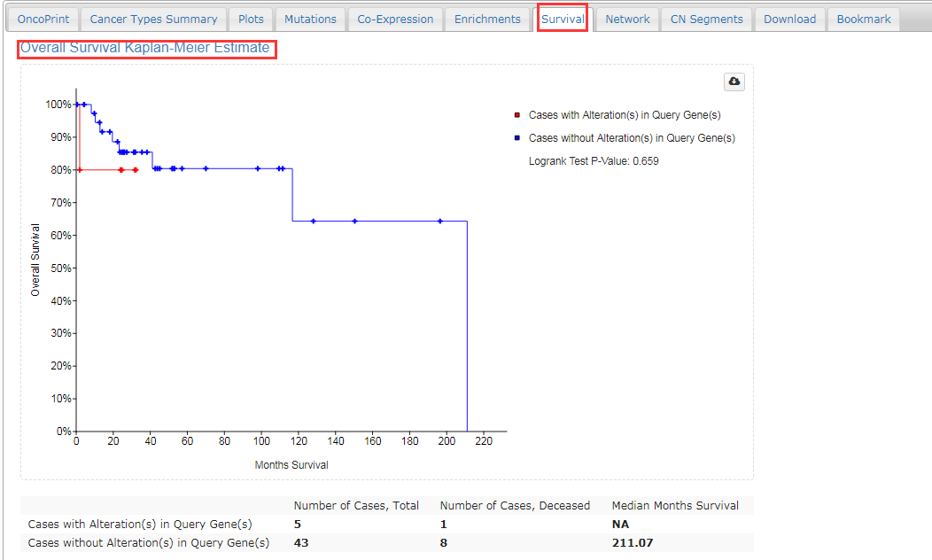Go to the Download tab
Image resolution: width=932 pixels, height=560 pixels.
pyautogui.click(x=789, y=19)
